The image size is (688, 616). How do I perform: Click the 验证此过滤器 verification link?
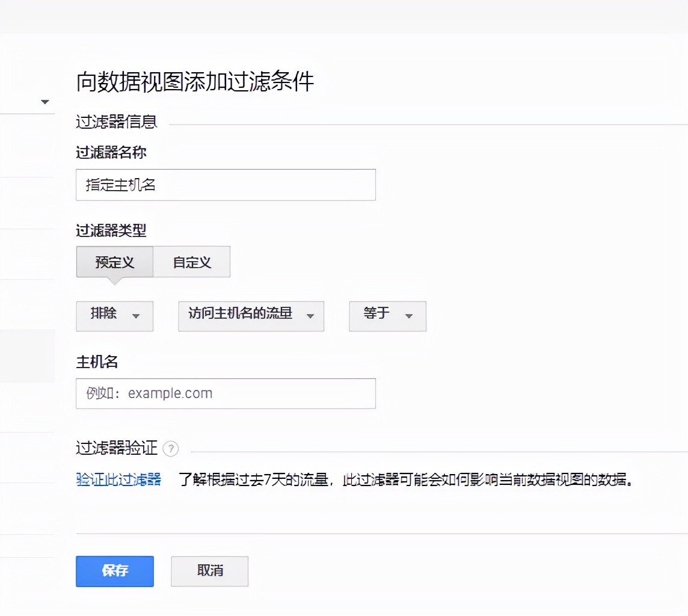118,480
